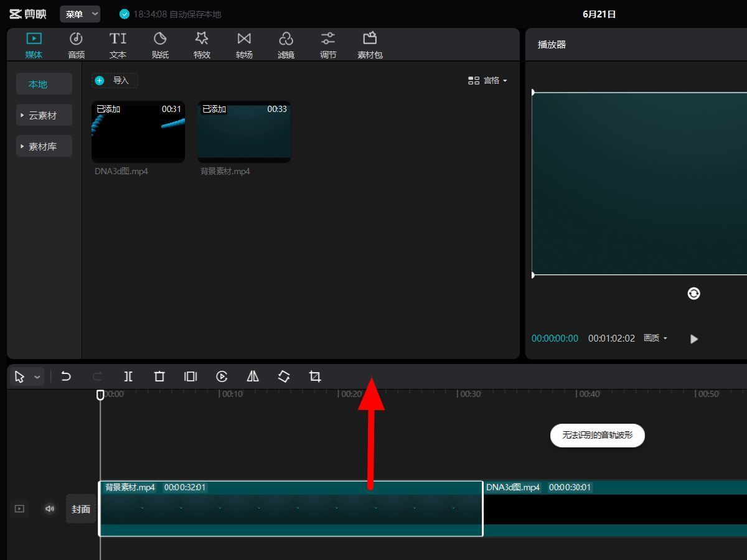Click the 导入 import button
This screenshot has height=560, width=747.
point(115,80)
